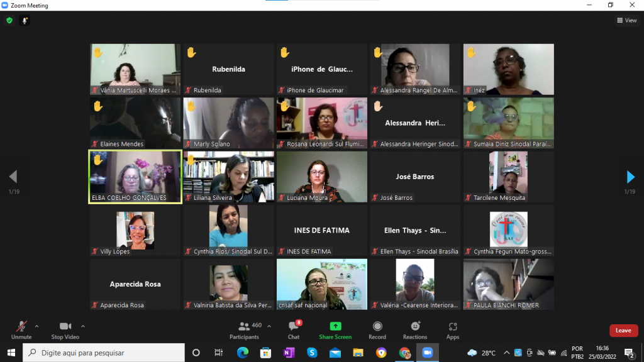
Task: Open Zoom from the Windows taskbar
Action: (x=428, y=353)
